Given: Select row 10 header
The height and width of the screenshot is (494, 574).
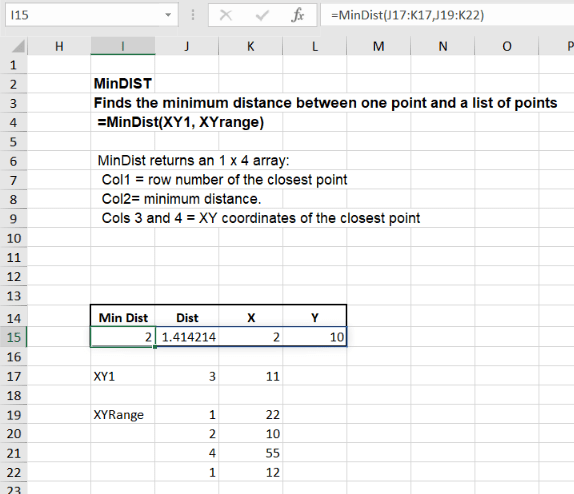Looking at the screenshot, I should [14, 238].
